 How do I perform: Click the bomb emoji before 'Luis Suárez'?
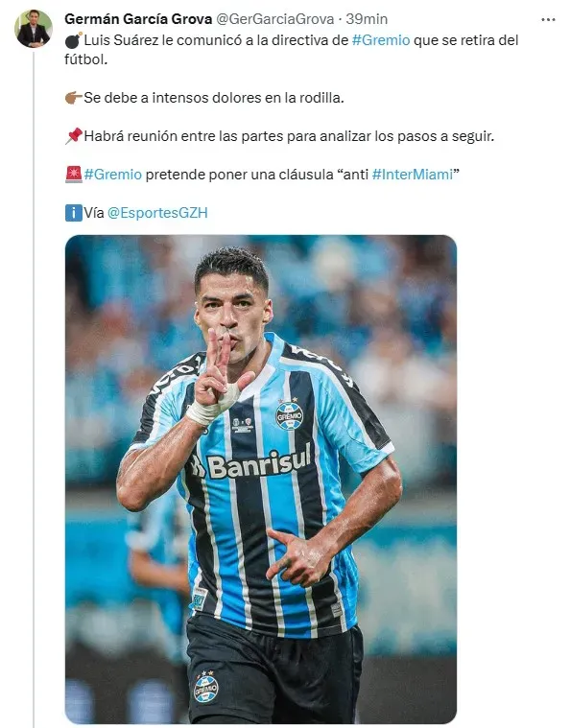pyautogui.click(x=73, y=40)
